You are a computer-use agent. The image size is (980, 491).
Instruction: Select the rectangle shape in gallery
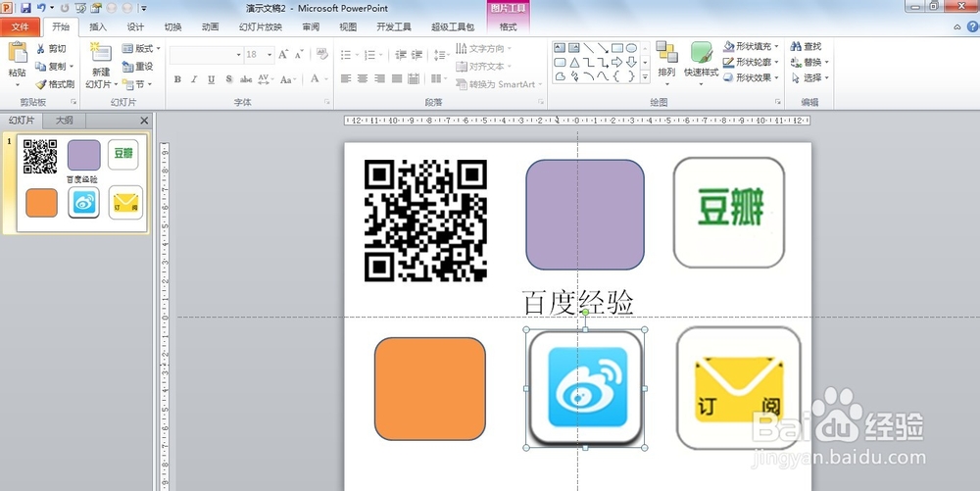coord(617,48)
